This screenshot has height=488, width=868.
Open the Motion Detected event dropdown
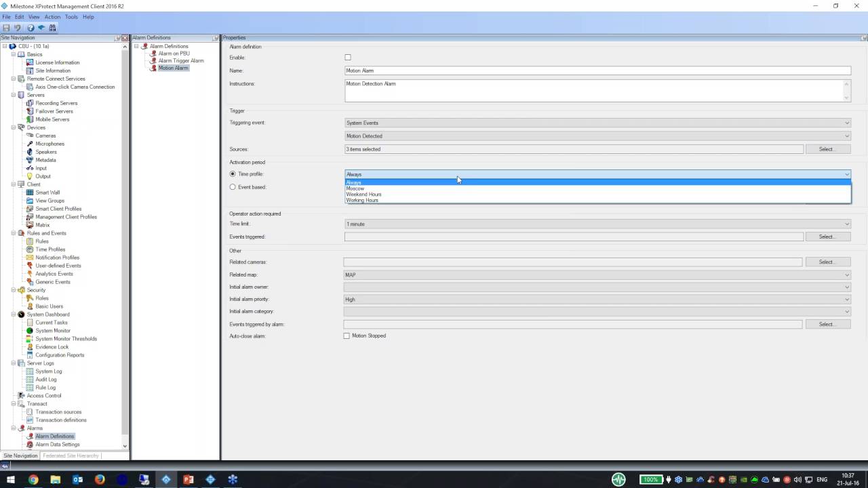[x=597, y=136]
